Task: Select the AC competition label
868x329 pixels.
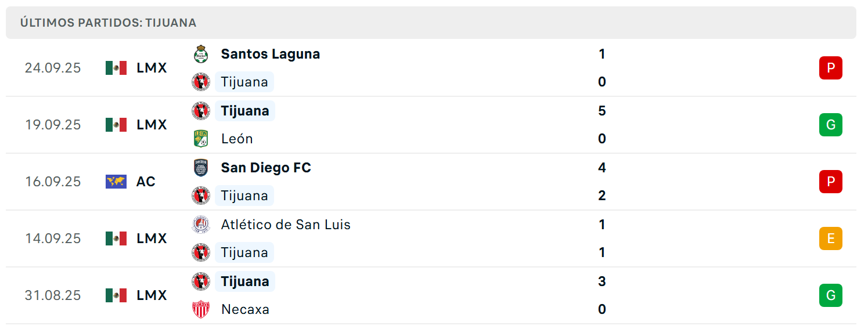Action: (x=146, y=182)
